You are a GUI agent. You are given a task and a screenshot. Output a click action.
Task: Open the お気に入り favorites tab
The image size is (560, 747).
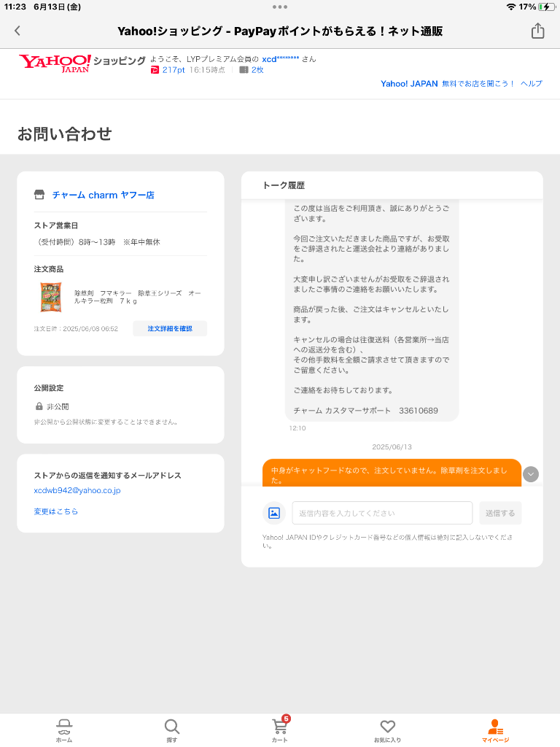(x=388, y=730)
